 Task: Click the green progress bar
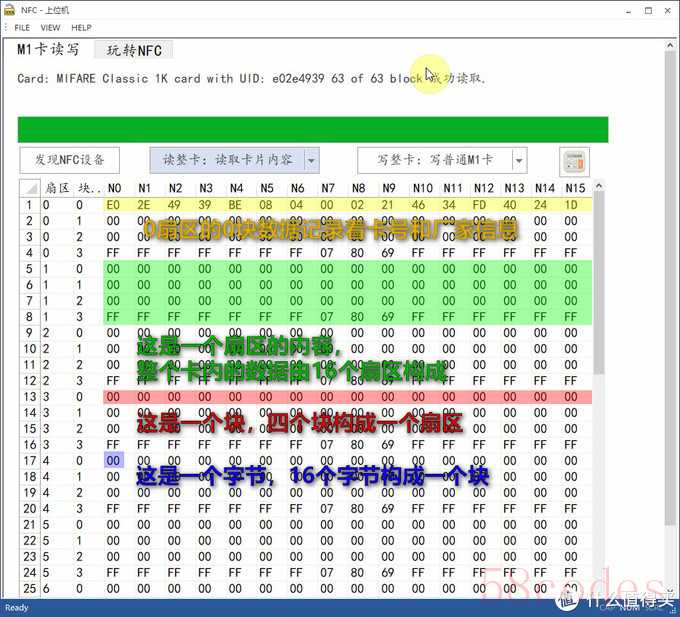(313, 129)
